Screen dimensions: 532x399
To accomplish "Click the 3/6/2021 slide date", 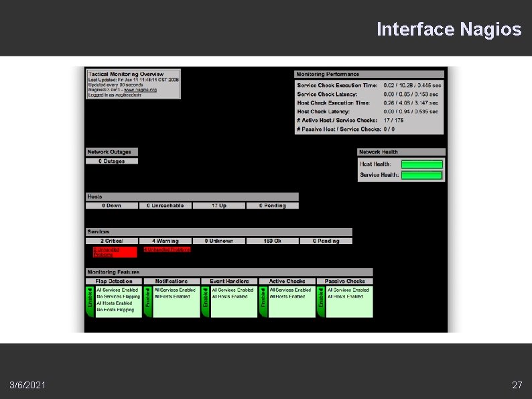I will (x=27, y=385).
